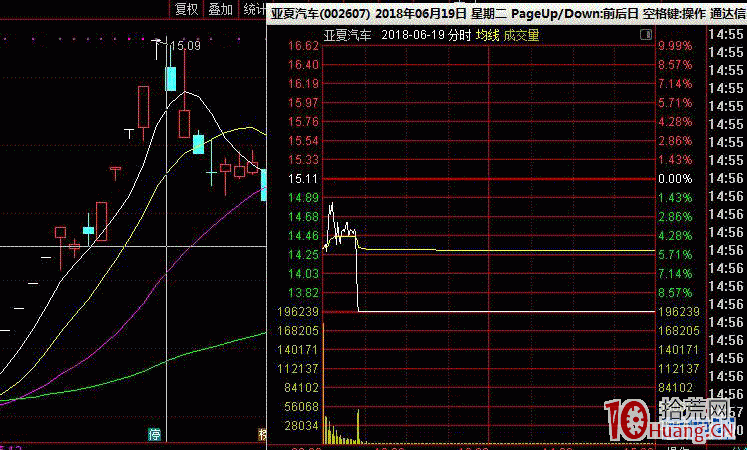Click the 0.00% percent axis label
The image size is (747, 450).
coord(675,179)
